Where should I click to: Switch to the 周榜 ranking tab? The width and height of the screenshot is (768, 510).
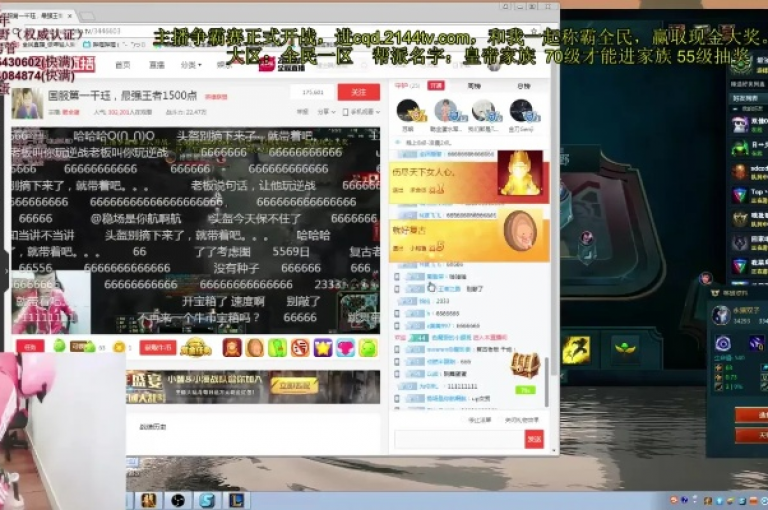click(474, 86)
